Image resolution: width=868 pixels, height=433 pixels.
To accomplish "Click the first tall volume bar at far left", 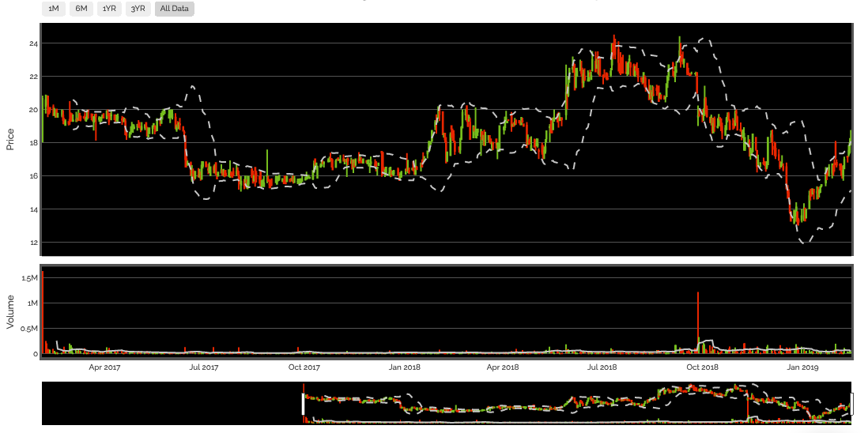I will point(43,312).
